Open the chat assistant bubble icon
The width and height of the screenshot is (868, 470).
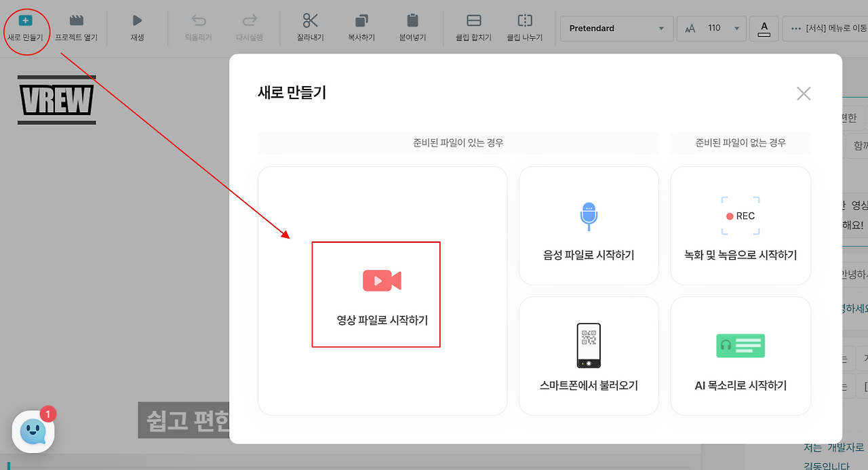pyautogui.click(x=33, y=431)
